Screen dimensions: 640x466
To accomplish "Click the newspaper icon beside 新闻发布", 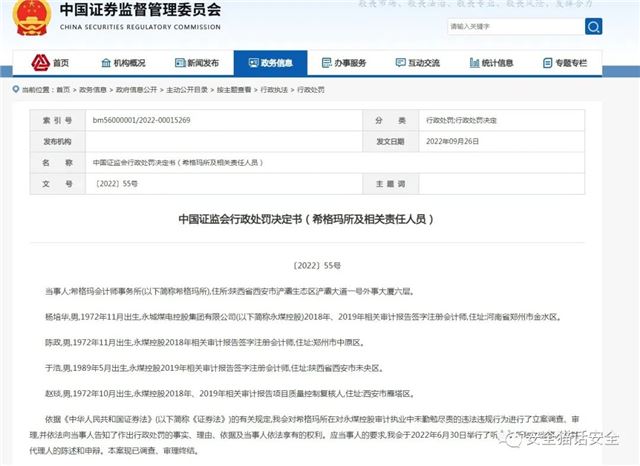I will pyautogui.click(x=180, y=63).
